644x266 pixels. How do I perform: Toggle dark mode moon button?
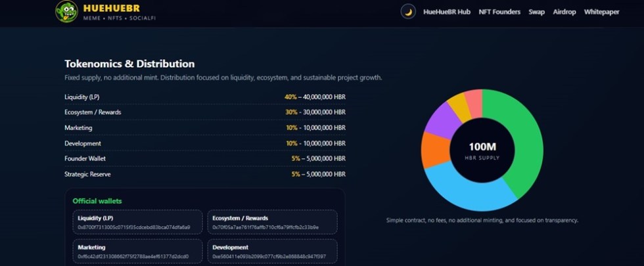tap(408, 12)
